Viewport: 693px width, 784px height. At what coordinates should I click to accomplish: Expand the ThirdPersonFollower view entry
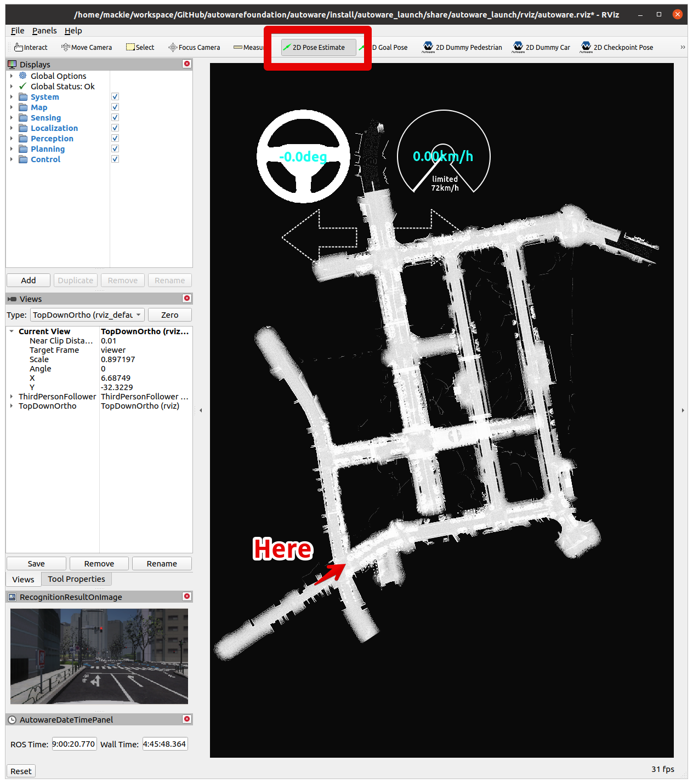click(12, 397)
